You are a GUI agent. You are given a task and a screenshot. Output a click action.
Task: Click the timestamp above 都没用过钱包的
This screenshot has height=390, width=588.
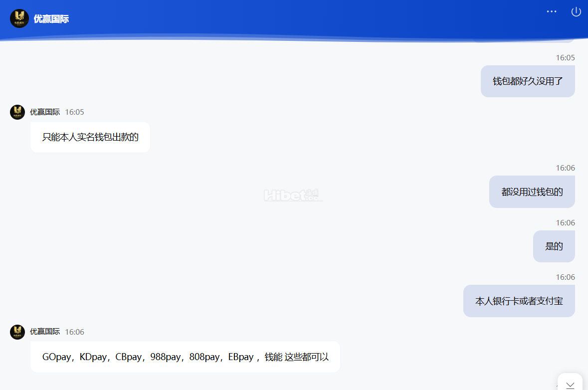pyautogui.click(x=565, y=168)
